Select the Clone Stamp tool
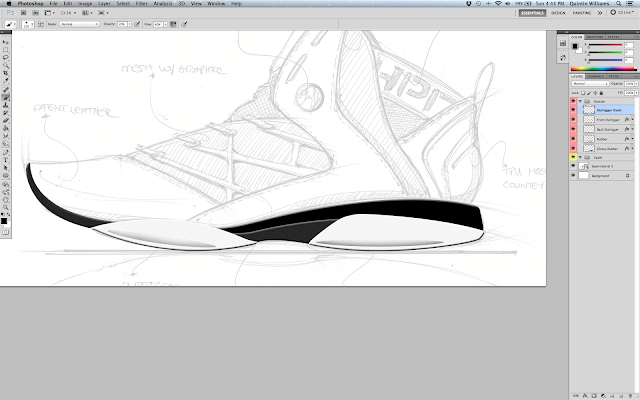The image size is (640, 400). (6, 105)
